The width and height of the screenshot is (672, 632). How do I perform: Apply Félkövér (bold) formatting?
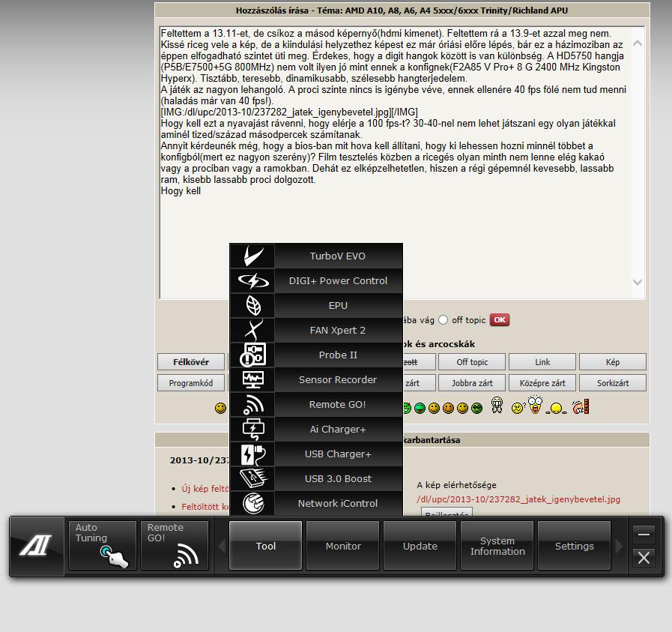pos(191,362)
